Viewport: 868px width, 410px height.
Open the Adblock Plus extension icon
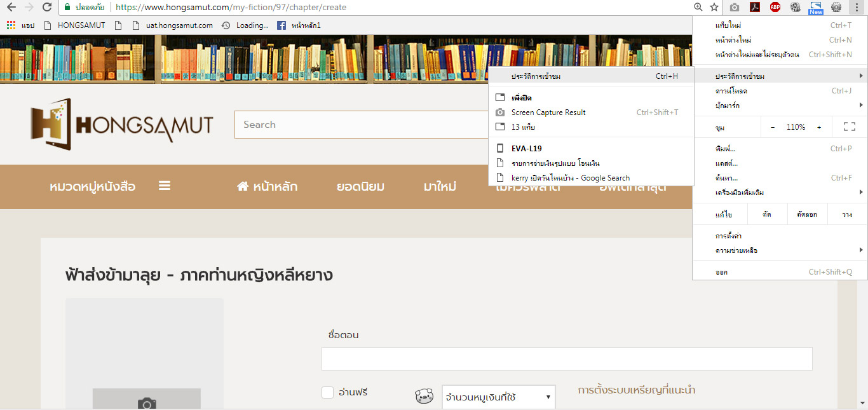(775, 7)
